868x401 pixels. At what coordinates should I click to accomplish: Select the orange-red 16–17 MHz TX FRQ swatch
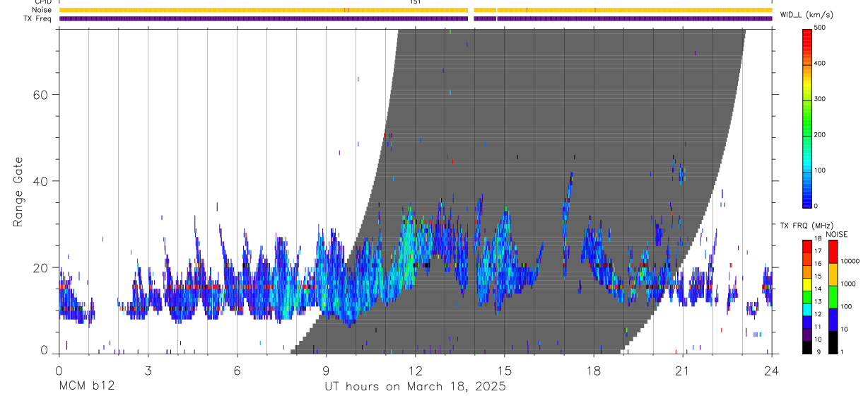pyautogui.click(x=807, y=259)
